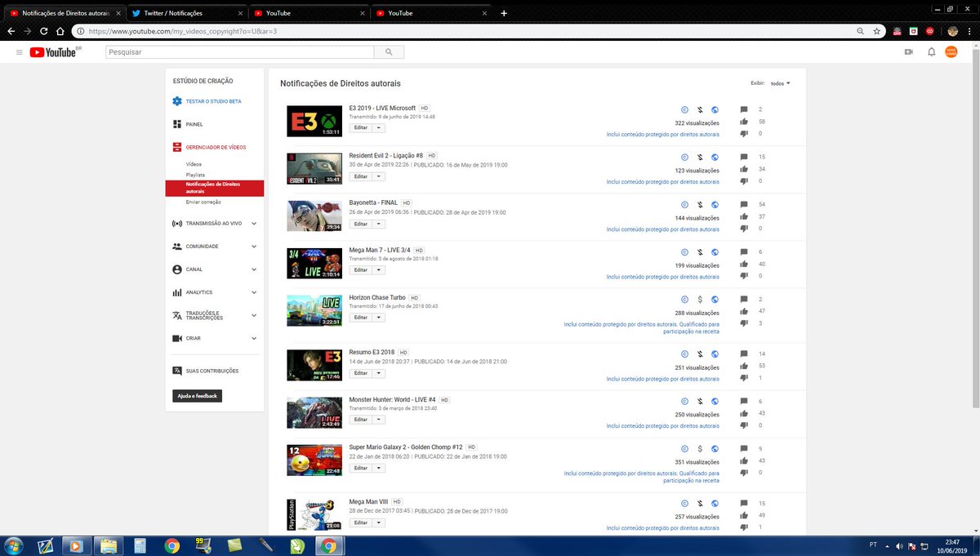
Task: Open the video title Monster Hunter: World - LIVE #4
Action: (x=393, y=400)
